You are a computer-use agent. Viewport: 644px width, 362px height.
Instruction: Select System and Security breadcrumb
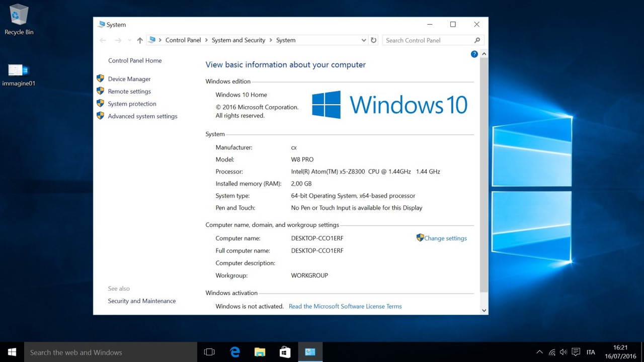coord(238,40)
